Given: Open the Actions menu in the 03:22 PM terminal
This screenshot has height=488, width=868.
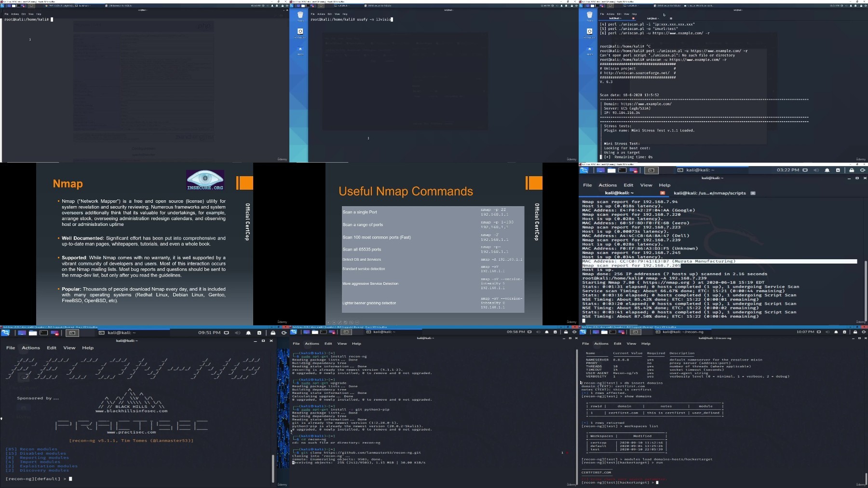Looking at the screenshot, I should [x=608, y=185].
